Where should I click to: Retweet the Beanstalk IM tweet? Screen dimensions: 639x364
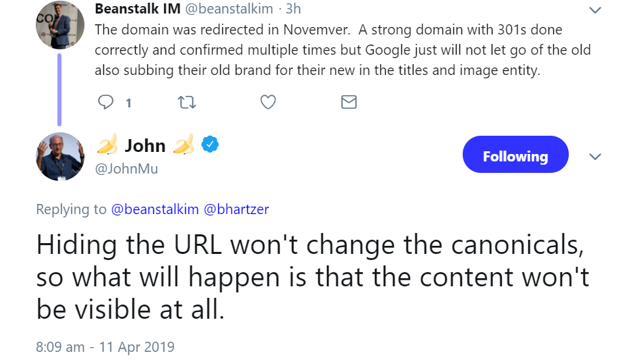(x=186, y=103)
